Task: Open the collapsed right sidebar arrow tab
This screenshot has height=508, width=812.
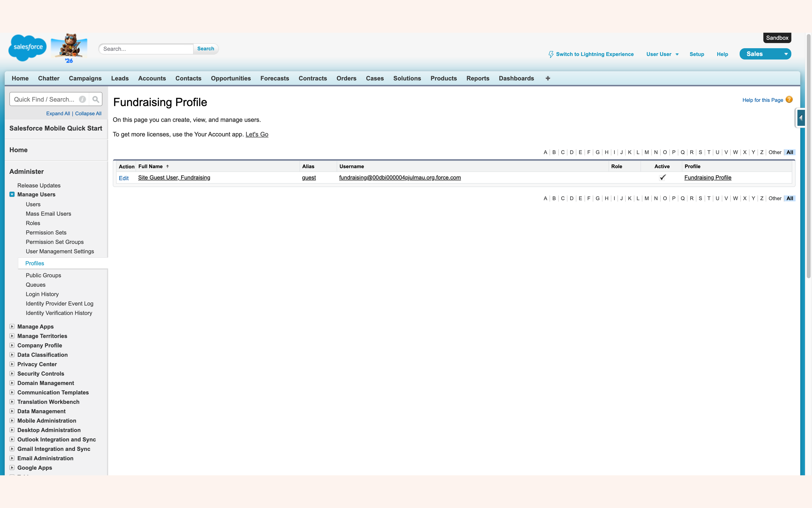Action: 801,118
